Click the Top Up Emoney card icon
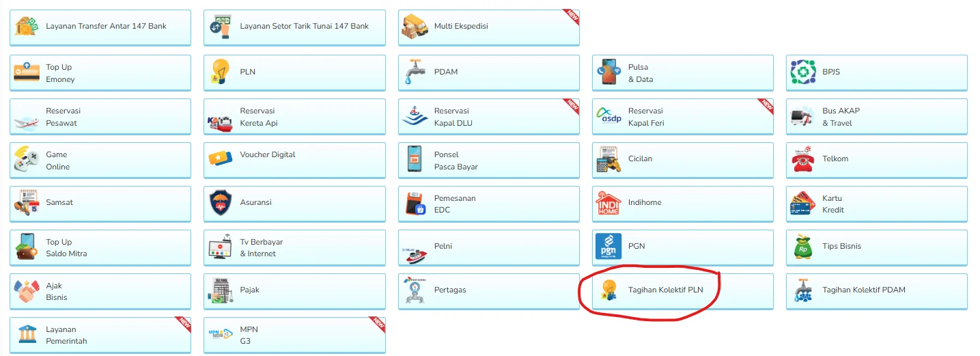Viewport: 980px width, 356px height. [27, 72]
